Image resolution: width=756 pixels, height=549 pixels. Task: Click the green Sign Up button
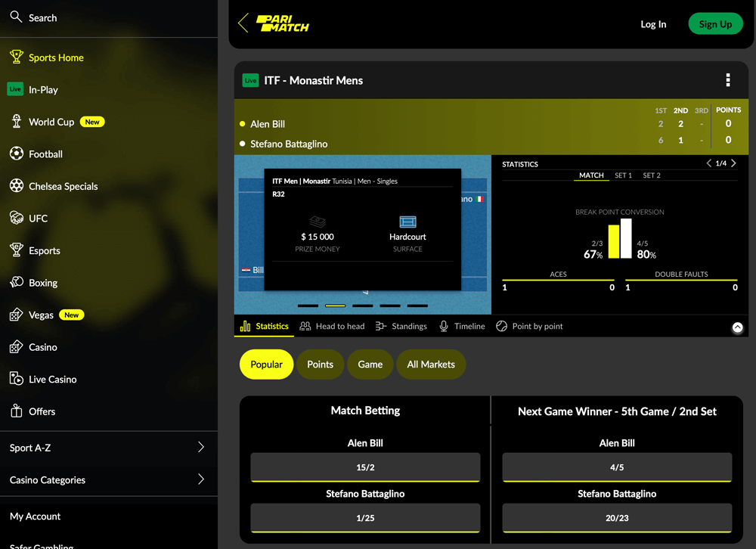[715, 23]
